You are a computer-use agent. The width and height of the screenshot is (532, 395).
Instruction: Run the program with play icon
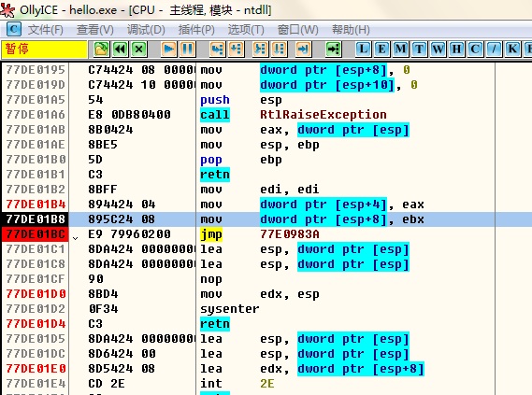point(168,49)
